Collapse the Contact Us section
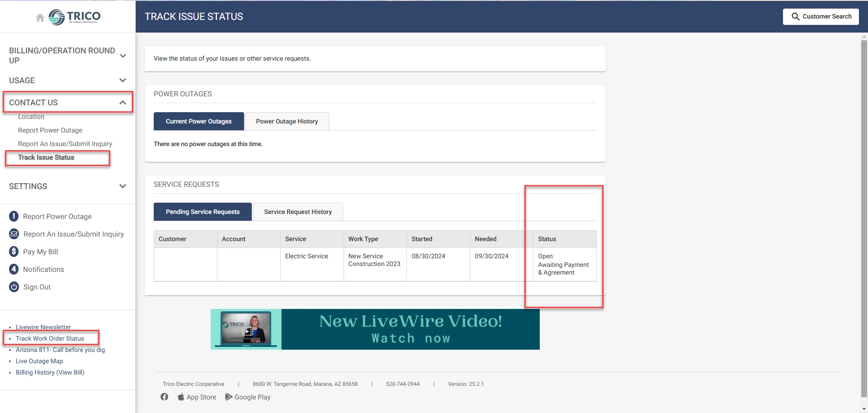The height and width of the screenshot is (413, 868). [123, 103]
